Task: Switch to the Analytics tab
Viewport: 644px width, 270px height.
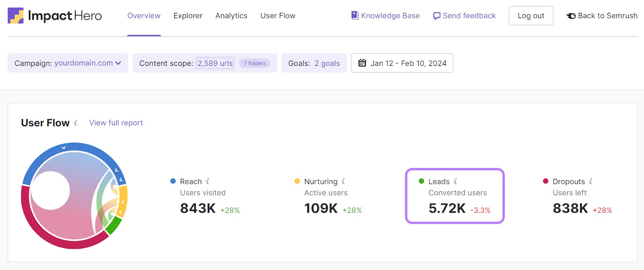Action: tap(231, 16)
